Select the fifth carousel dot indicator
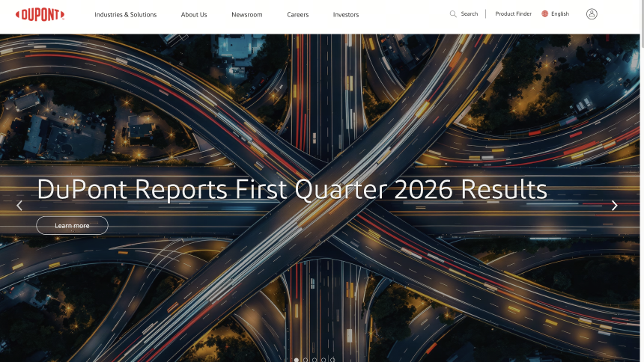 (x=332, y=360)
